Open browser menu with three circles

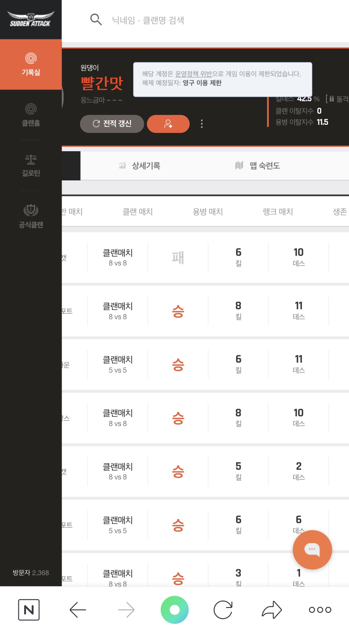click(320, 610)
